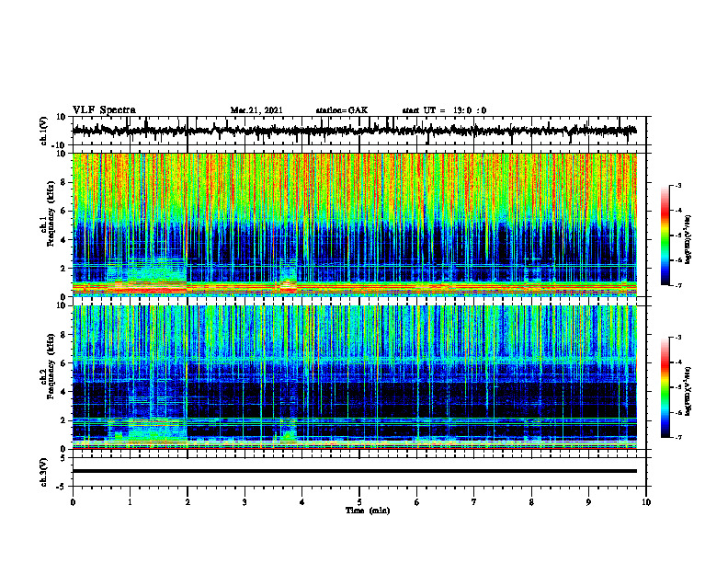
Task: Select time axis tick label "2"
Action: (188, 502)
